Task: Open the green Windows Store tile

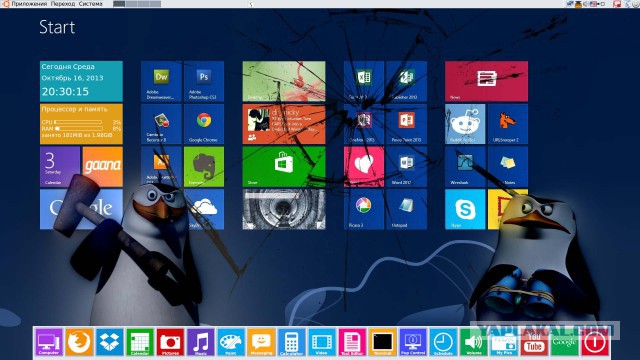Action: (284, 167)
